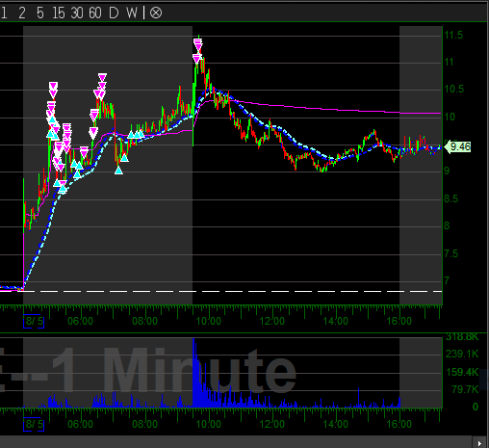Click the 9.46 current price tag
489x448 pixels.
pyautogui.click(x=459, y=146)
